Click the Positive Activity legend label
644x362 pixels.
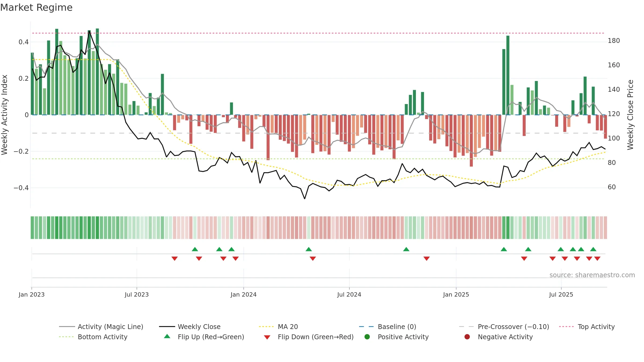[x=403, y=337]
